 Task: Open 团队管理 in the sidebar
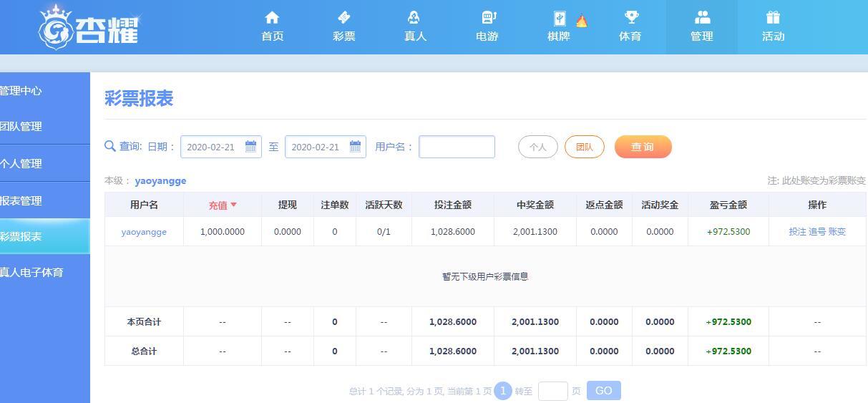(21, 126)
